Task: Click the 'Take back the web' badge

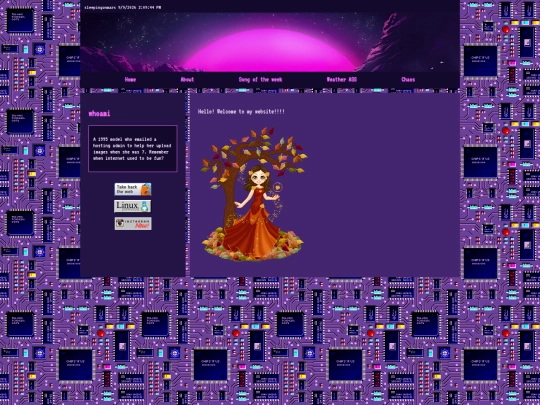Action: click(133, 189)
